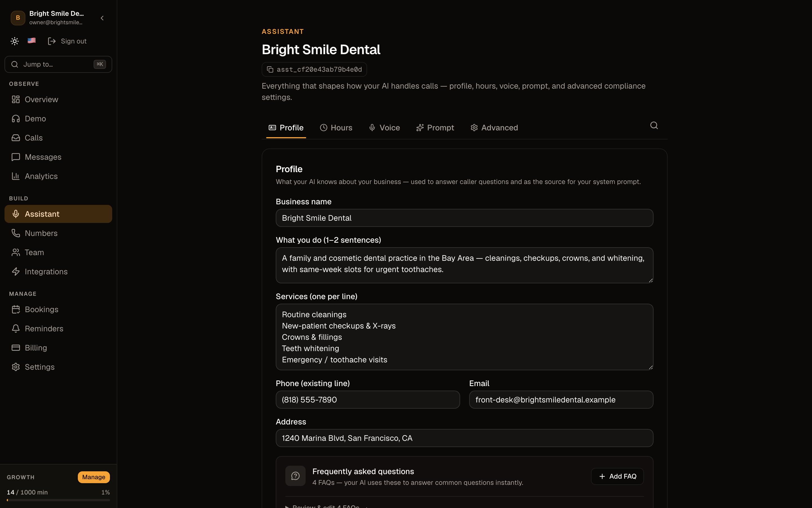Expand the Review & edit 4 FAQs section
The image size is (812, 508).
coord(326,506)
